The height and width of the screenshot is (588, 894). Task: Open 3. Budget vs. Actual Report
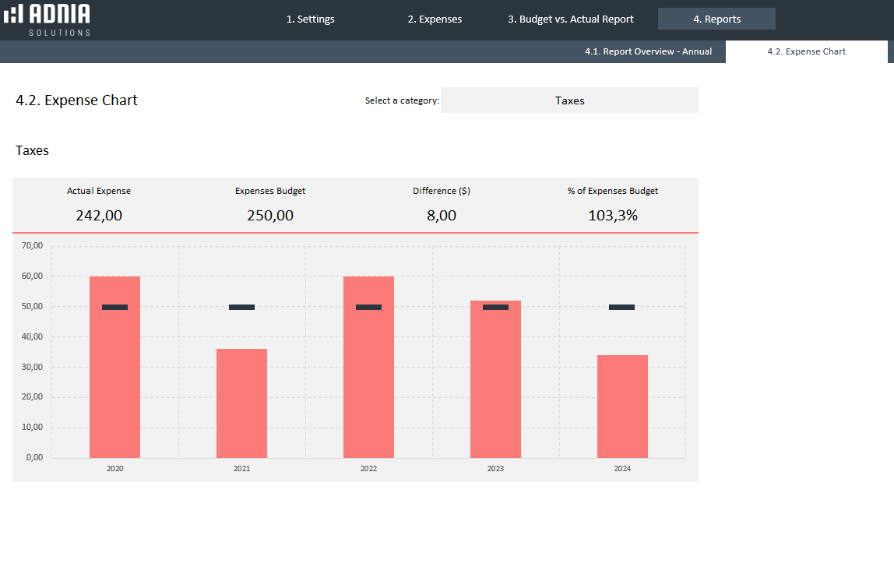pos(571,19)
